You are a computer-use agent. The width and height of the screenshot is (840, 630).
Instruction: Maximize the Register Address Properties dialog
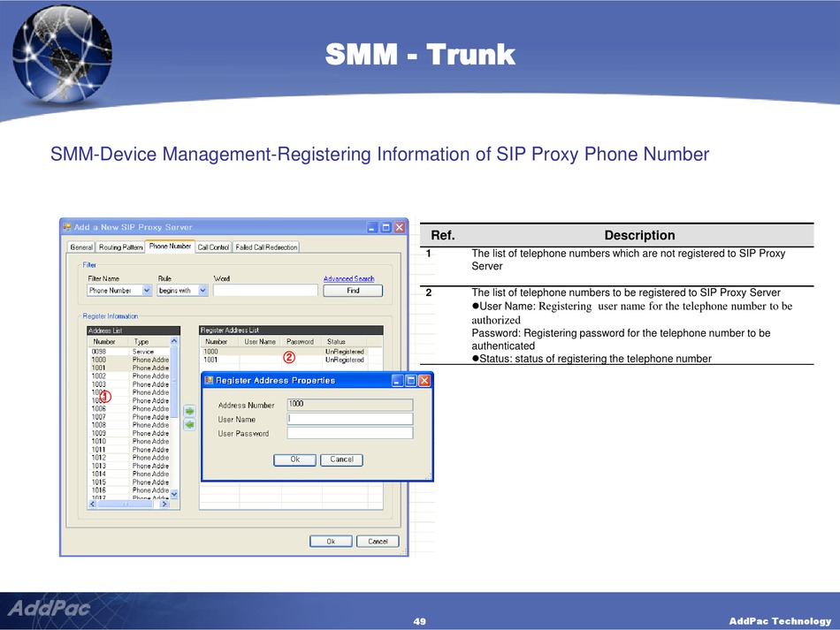click(x=411, y=381)
